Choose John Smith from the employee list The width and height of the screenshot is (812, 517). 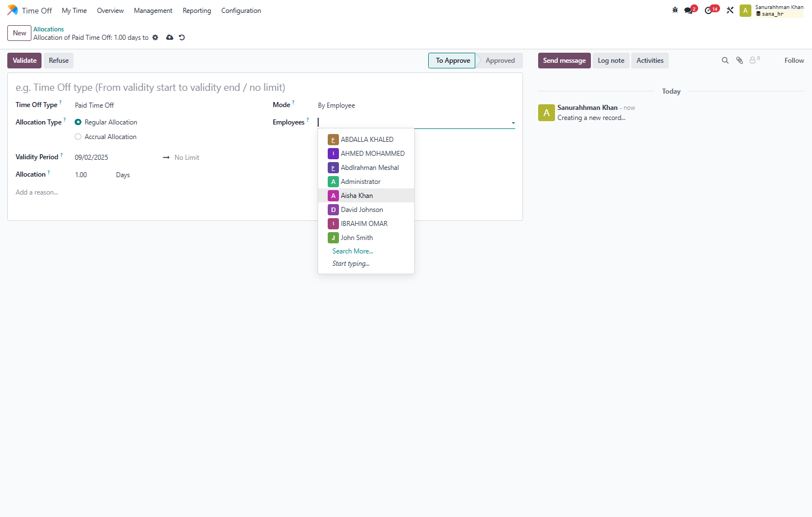(366, 238)
